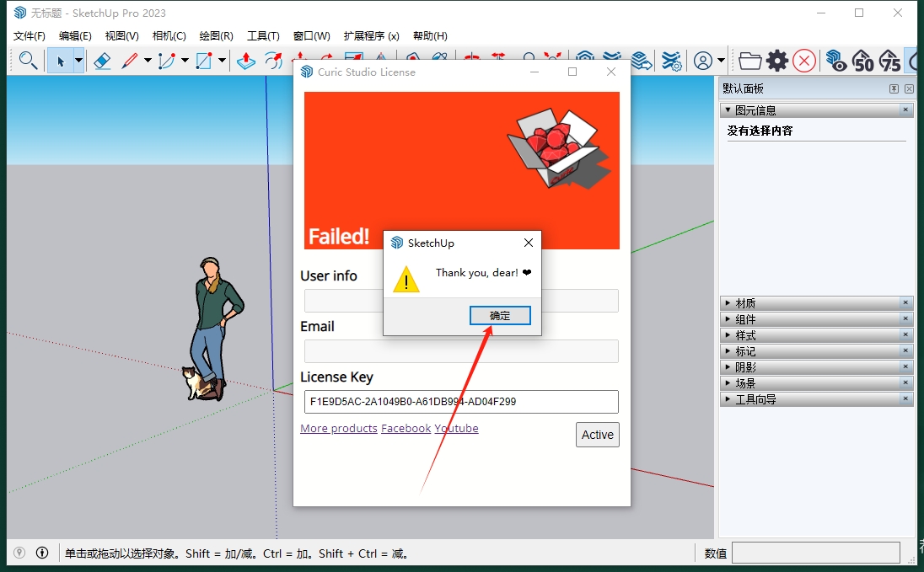
Task: Activate the Search magnifier tool
Action: (x=28, y=61)
